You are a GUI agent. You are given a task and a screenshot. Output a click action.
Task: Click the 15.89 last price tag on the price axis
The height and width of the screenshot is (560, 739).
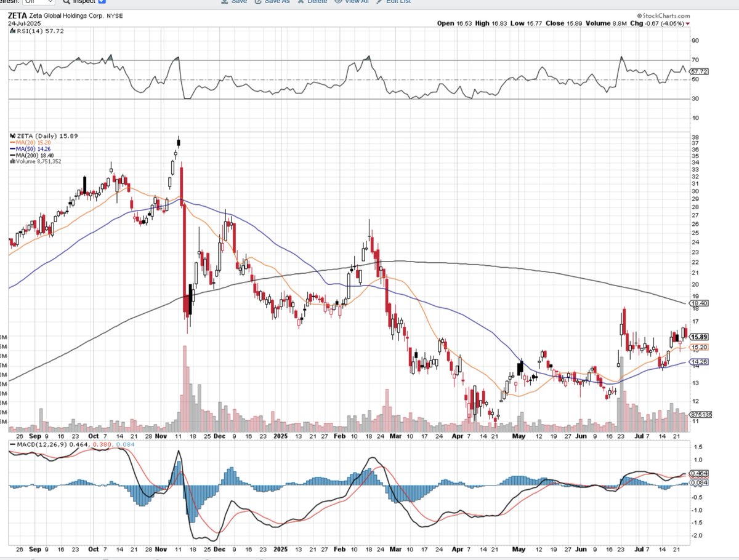pos(700,337)
